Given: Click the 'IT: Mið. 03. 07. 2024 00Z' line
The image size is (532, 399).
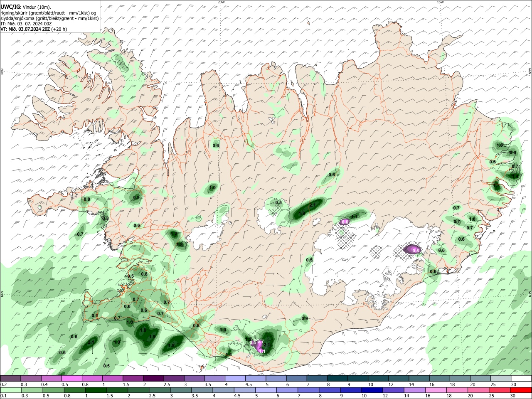Looking at the screenshot, I should pos(26,24).
